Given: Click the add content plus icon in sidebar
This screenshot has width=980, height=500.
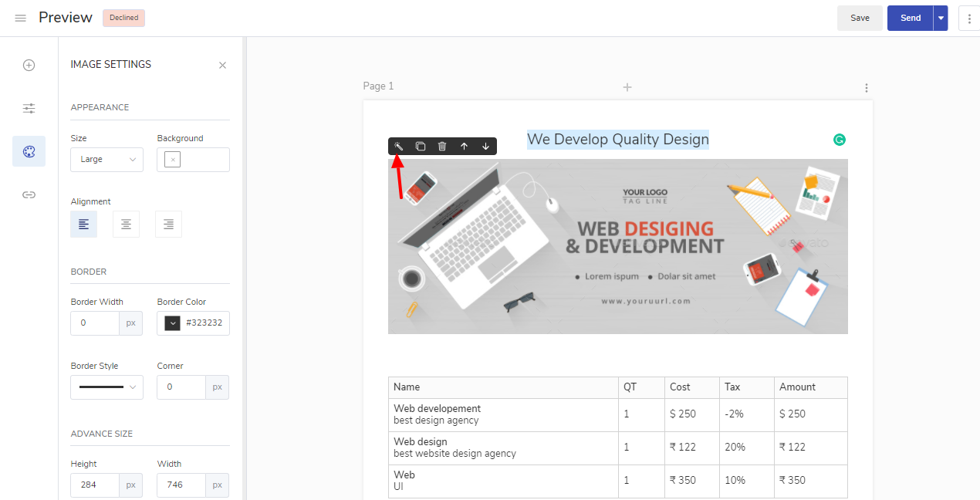Looking at the screenshot, I should click(29, 65).
